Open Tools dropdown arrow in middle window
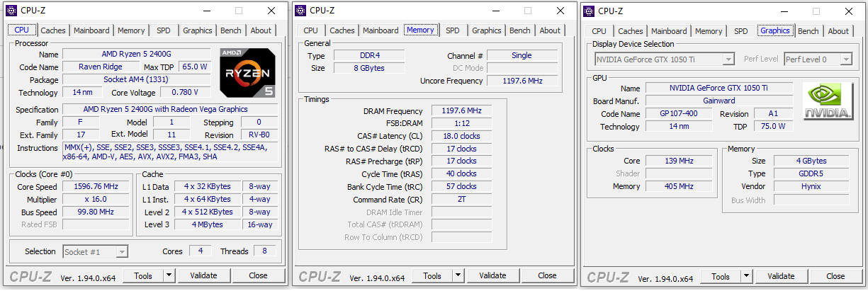Image resolution: width=868 pixels, height=291 pixels. 458,275
